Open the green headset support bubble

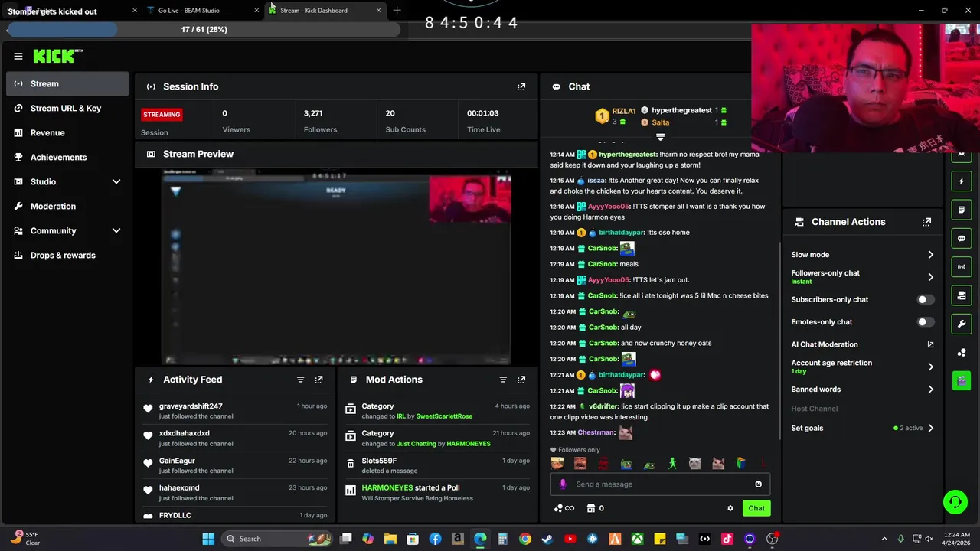coord(955,502)
